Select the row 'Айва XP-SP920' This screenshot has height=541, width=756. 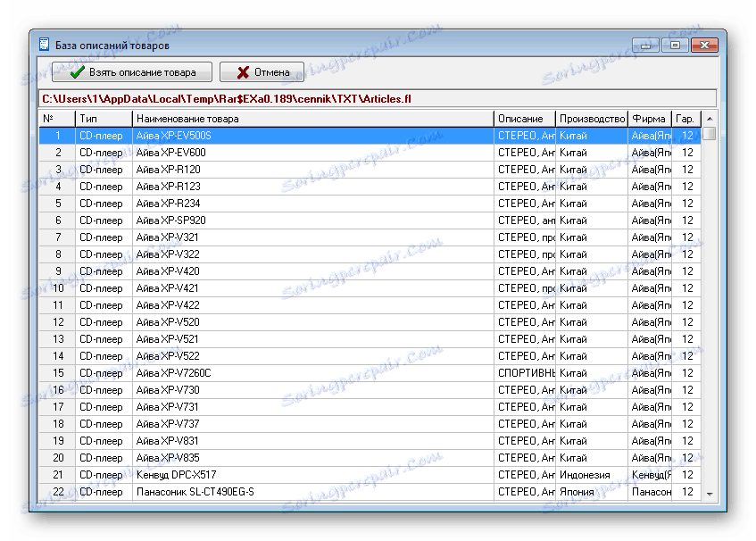(370, 221)
